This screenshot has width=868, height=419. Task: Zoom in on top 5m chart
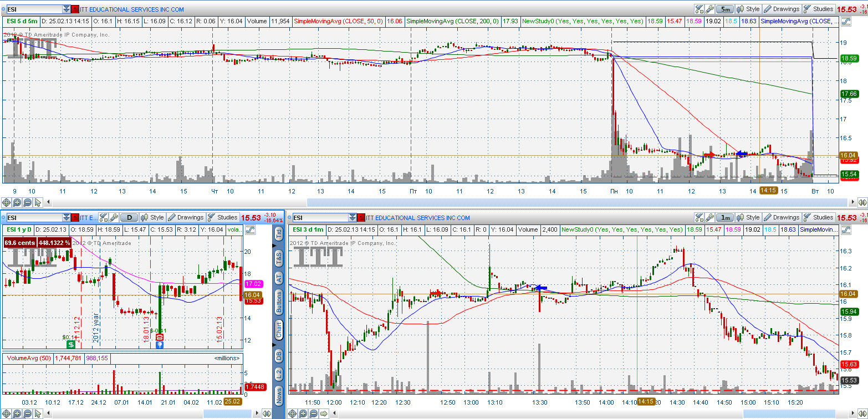pos(17,203)
